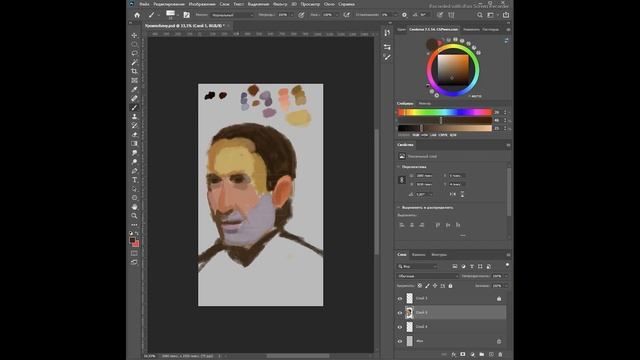Select the Zoom tool
Screen dimensions: 640x360
134,216
